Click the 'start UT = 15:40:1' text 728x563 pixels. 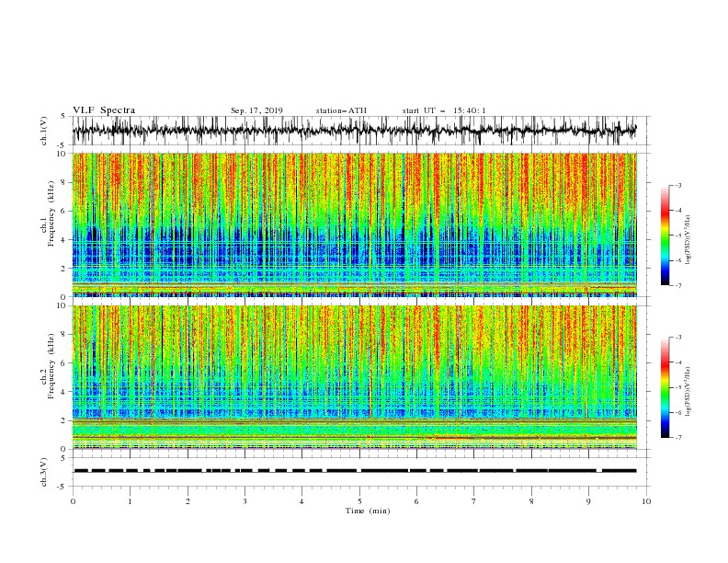click(444, 110)
